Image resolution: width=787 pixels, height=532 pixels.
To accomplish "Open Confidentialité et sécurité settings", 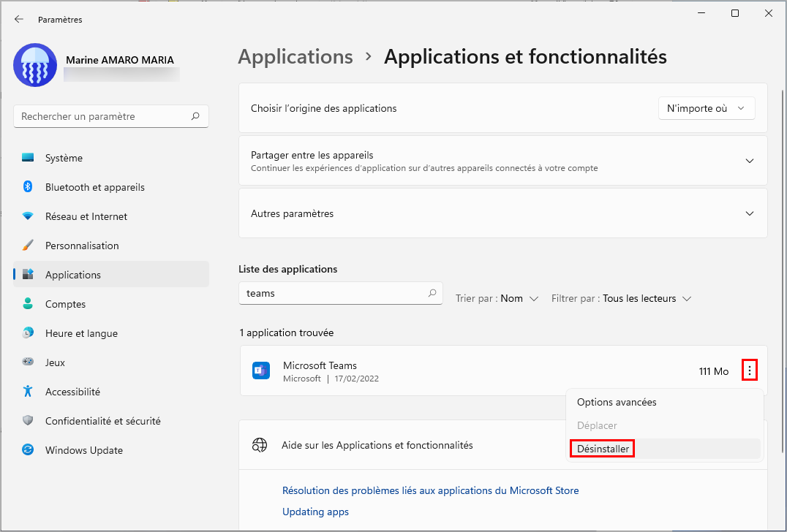I will pos(111,421).
